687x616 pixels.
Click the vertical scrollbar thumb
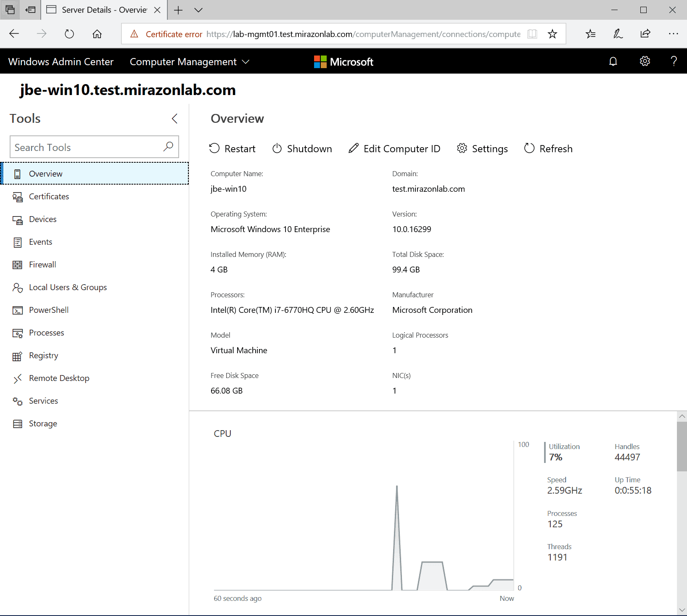[x=682, y=446]
